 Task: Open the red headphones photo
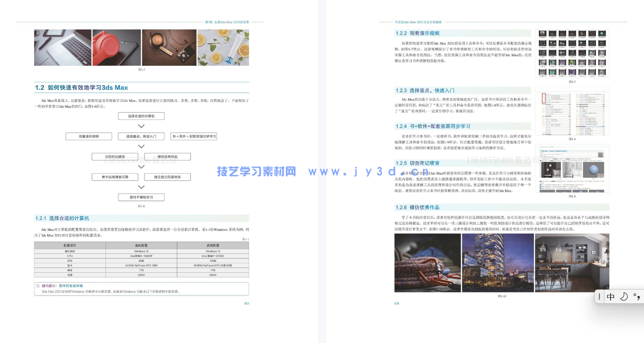point(117,47)
